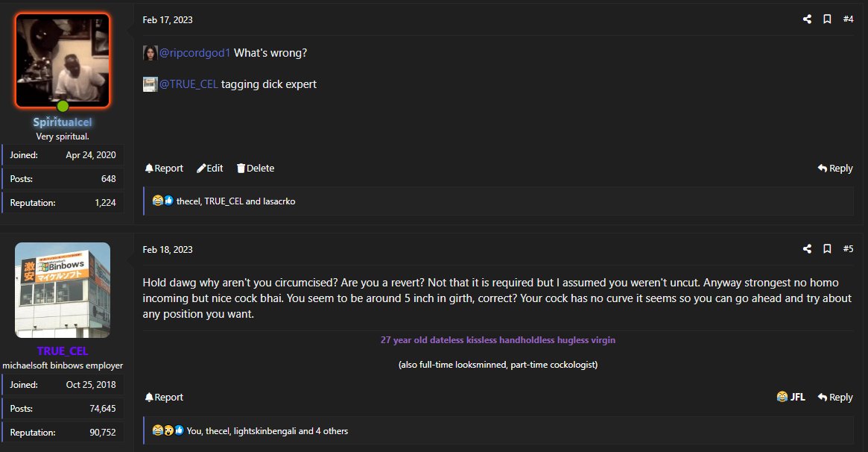868x452 pixels.
Task: Open the TRUE_CEL Binbows avatar
Action: 63,290
